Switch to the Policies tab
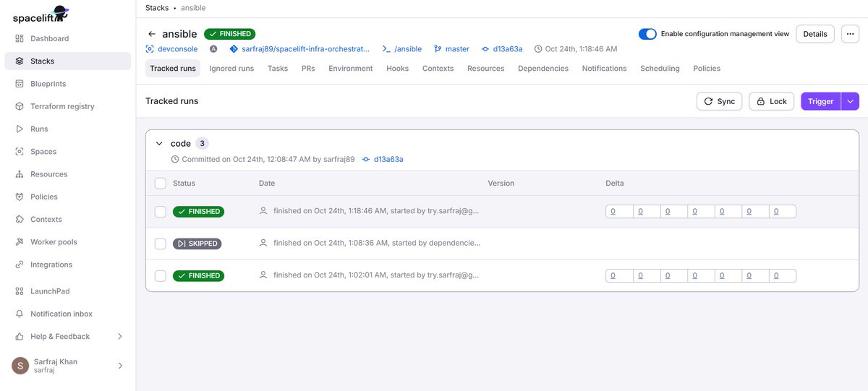The image size is (868, 391). [707, 69]
